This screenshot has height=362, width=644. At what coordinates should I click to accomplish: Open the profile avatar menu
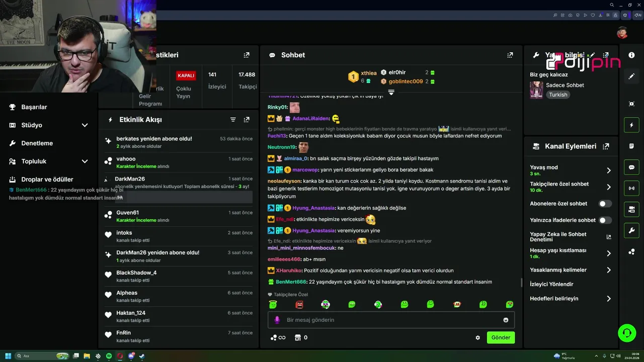[622, 33]
